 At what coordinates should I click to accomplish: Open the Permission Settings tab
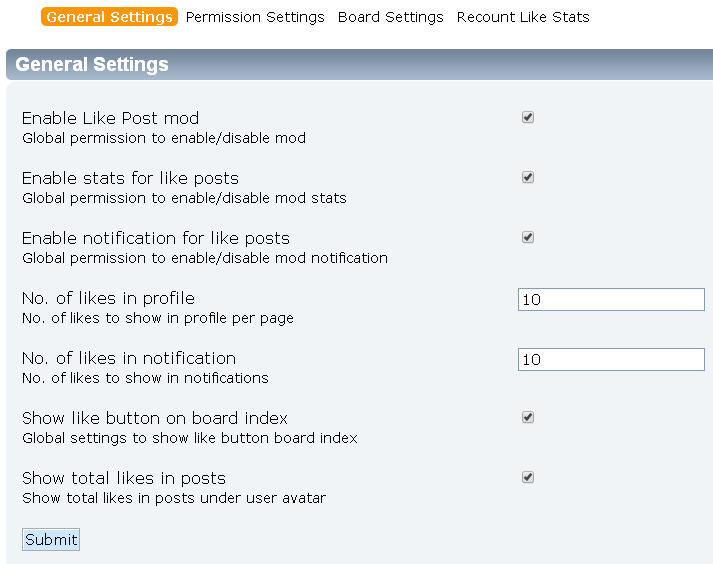[255, 17]
